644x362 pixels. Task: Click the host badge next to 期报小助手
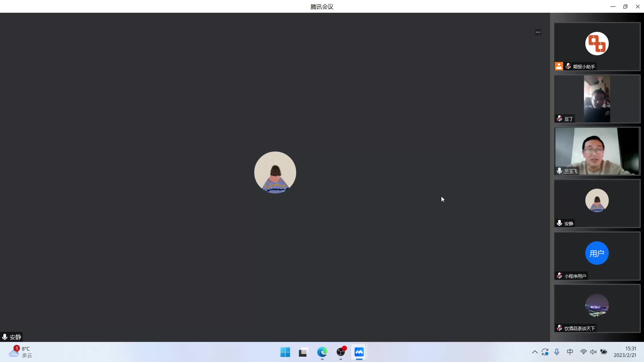pos(558,66)
